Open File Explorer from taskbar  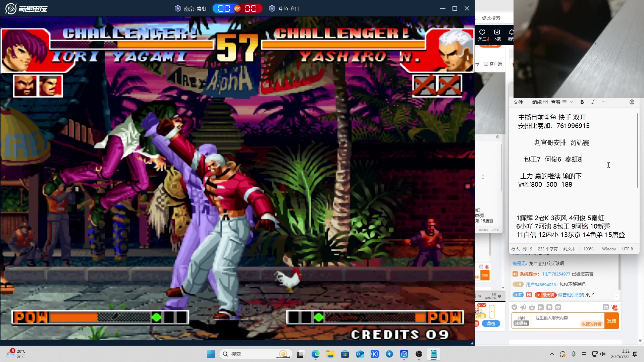330,354
